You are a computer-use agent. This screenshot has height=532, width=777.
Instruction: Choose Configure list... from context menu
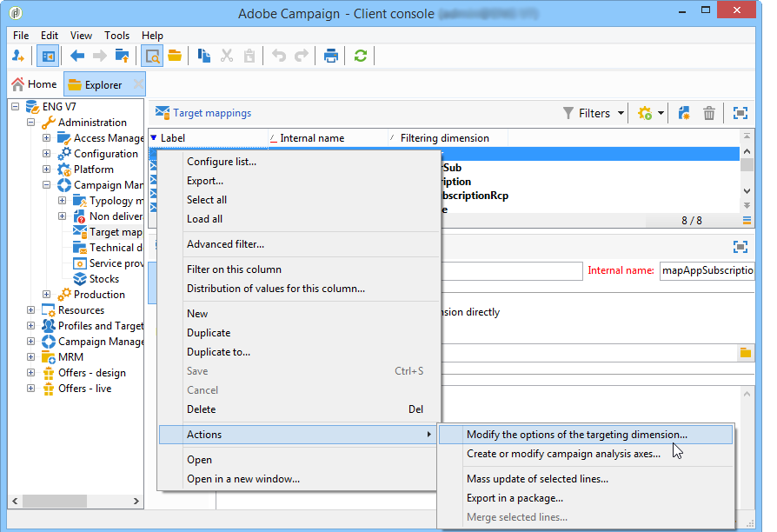222,162
